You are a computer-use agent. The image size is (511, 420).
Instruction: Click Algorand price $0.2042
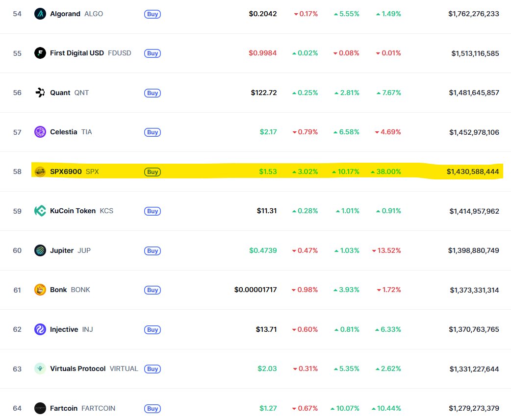[263, 14]
